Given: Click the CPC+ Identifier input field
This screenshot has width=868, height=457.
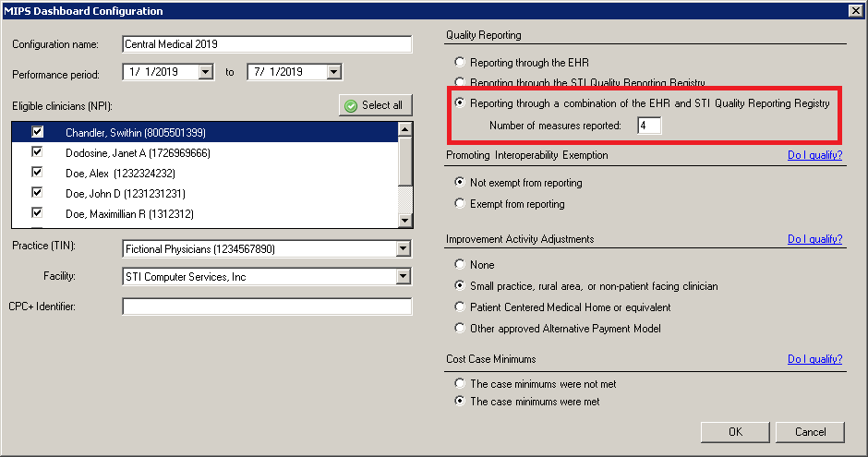Looking at the screenshot, I should point(266,307).
